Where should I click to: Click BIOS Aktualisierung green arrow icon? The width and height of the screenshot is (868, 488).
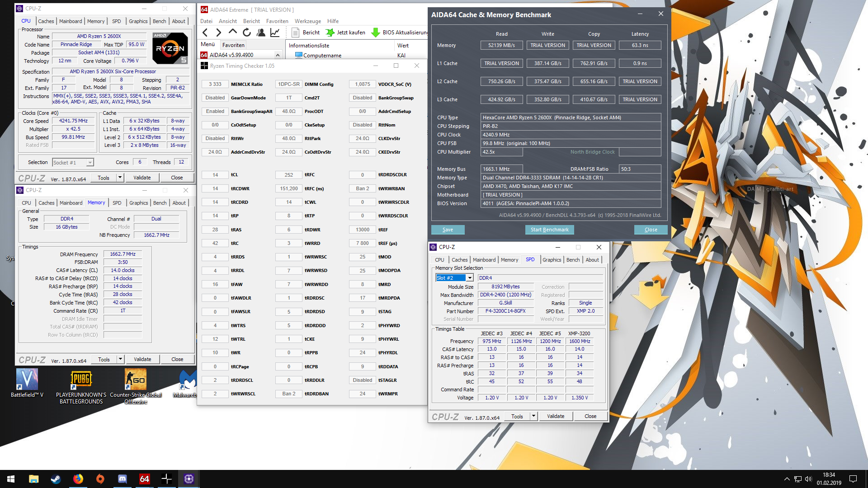375,33
